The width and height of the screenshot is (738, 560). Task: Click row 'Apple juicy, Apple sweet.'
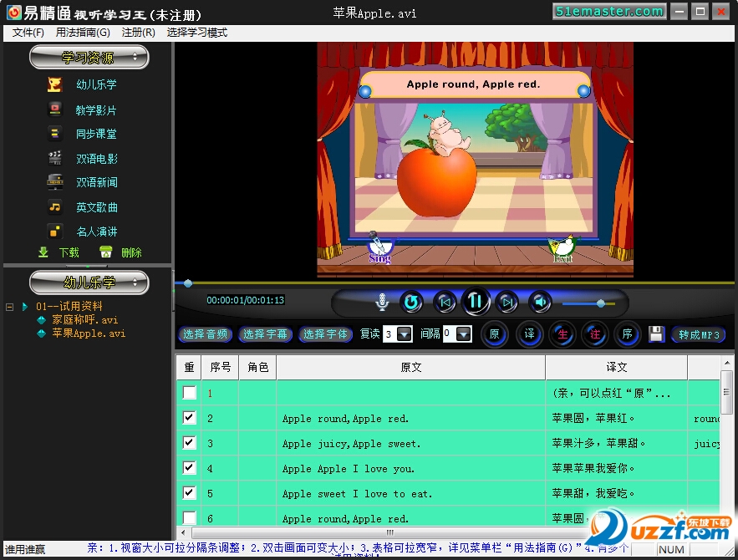[448, 443]
